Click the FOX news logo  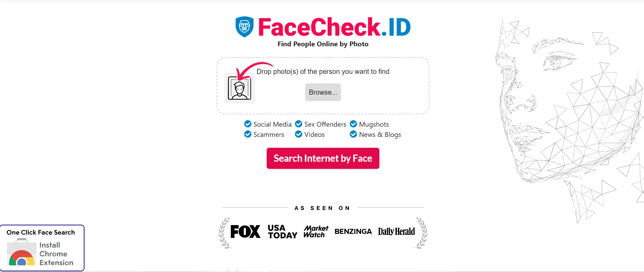click(x=245, y=231)
